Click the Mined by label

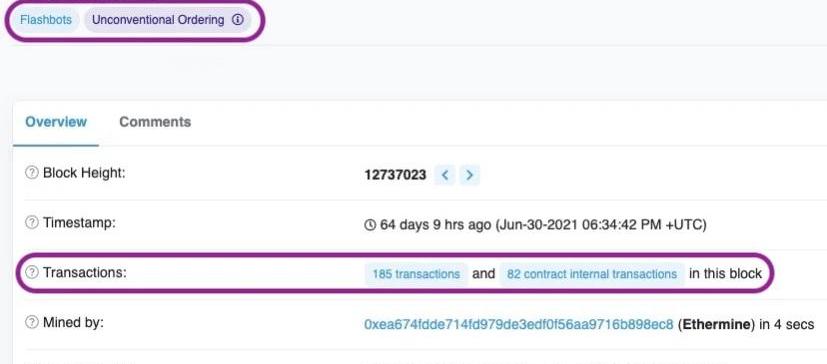(73, 322)
